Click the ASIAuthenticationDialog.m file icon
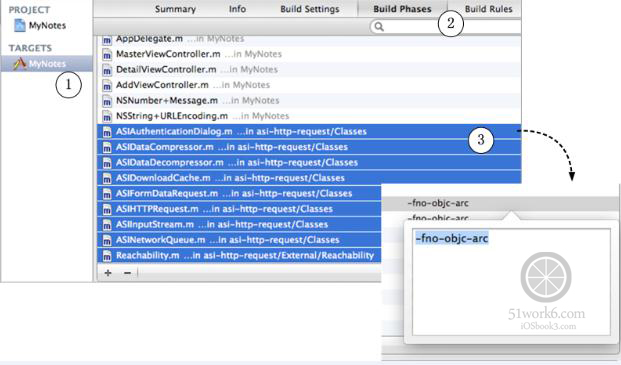This screenshot has width=621, height=365. click(x=107, y=131)
